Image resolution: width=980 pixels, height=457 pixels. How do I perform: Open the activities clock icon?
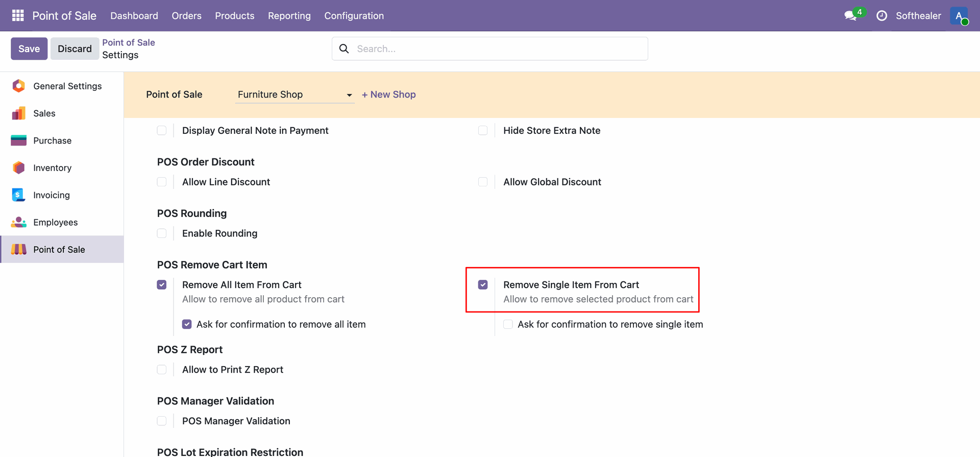(881, 16)
